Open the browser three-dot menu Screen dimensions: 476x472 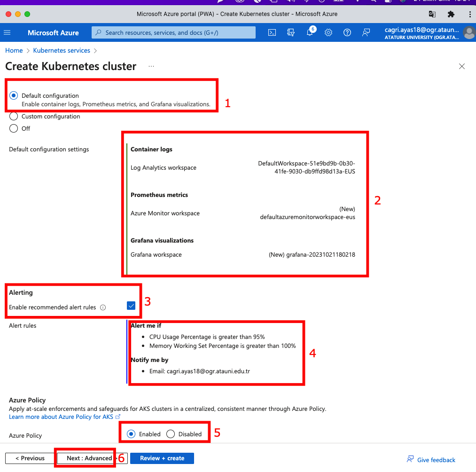[x=470, y=14]
